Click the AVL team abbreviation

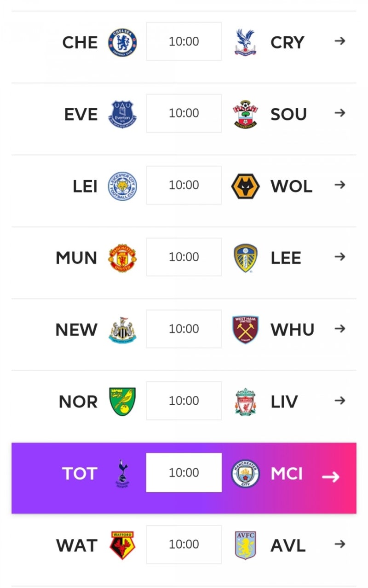[288, 546]
